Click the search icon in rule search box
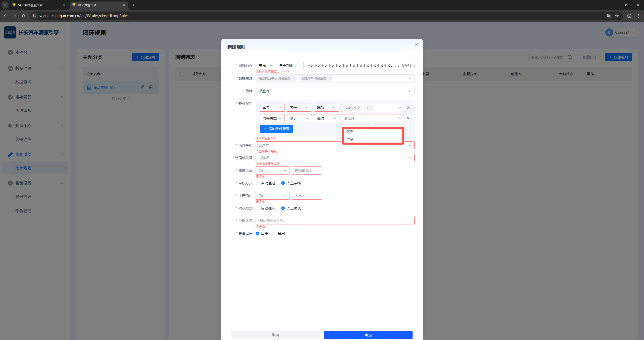Image resolution: width=644 pixels, height=340 pixels. click(570, 57)
